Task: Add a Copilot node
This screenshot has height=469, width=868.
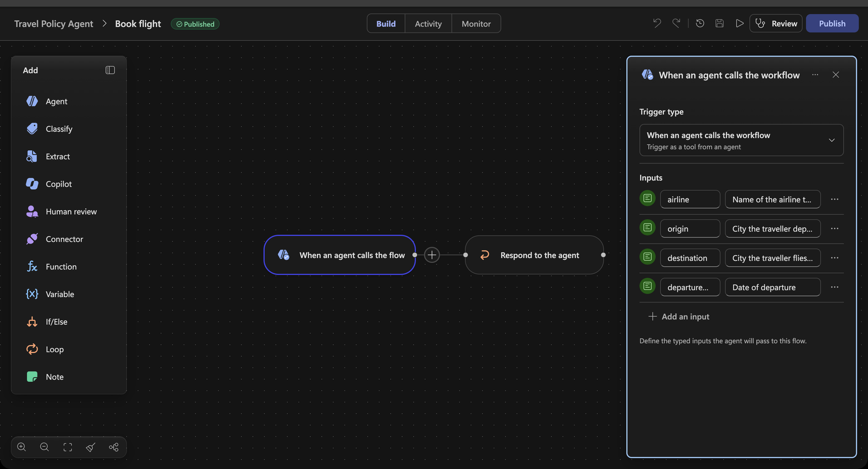Action: (59, 184)
